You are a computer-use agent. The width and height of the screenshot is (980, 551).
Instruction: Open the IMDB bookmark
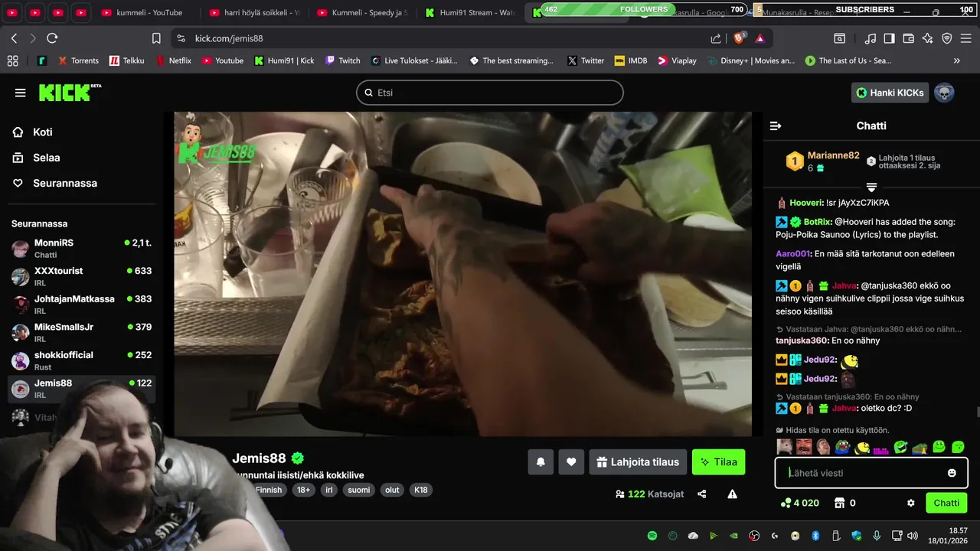[630, 60]
